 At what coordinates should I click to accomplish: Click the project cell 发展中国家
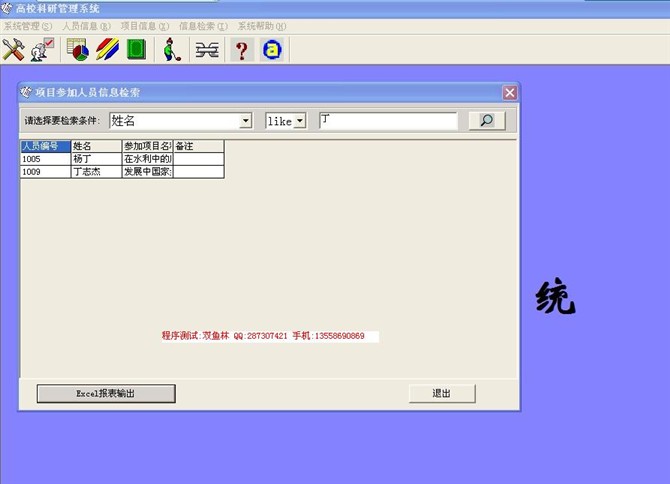(x=147, y=172)
